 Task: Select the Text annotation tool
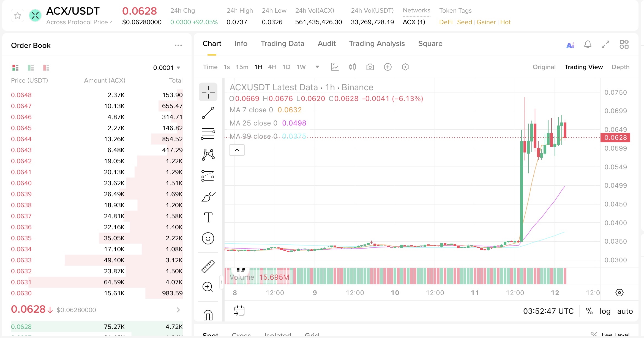(x=208, y=217)
